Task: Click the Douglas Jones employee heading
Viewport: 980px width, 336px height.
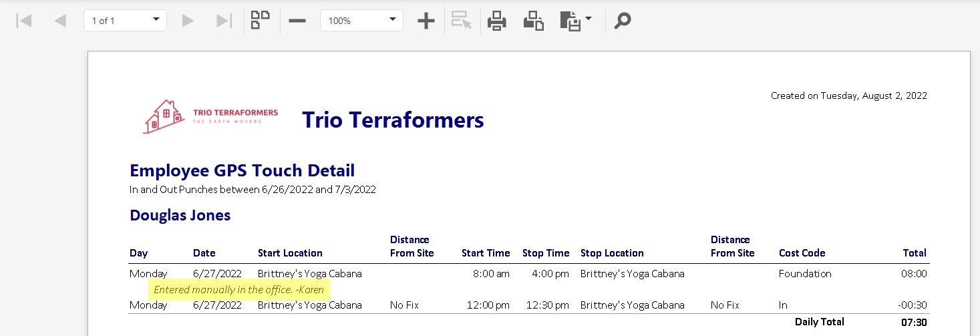Action: click(180, 215)
